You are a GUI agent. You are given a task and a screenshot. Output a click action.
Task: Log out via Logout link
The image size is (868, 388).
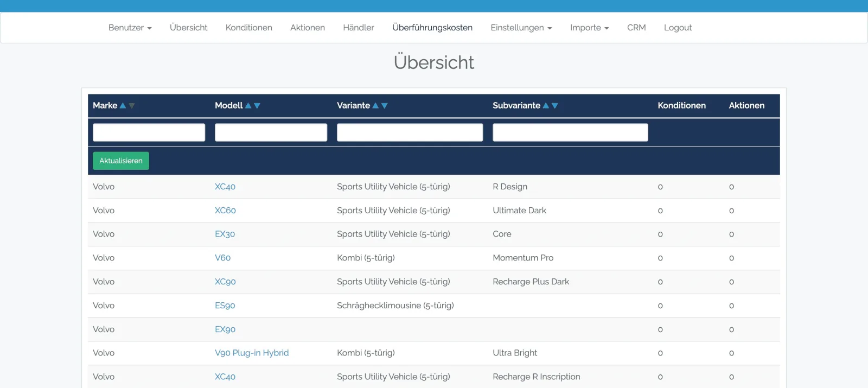click(x=678, y=28)
